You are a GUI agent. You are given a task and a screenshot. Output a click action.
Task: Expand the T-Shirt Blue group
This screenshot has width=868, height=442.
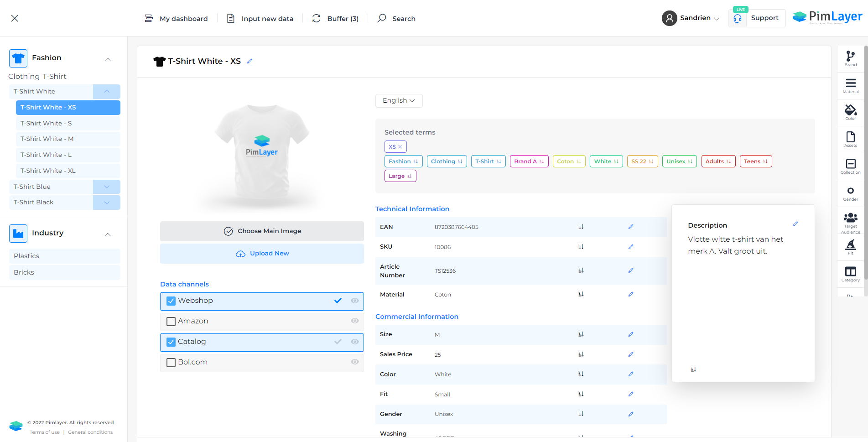[x=107, y=187]
